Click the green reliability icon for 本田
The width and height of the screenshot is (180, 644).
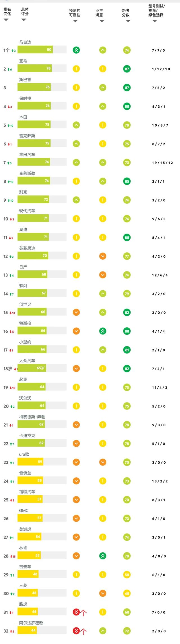point(76,125)
